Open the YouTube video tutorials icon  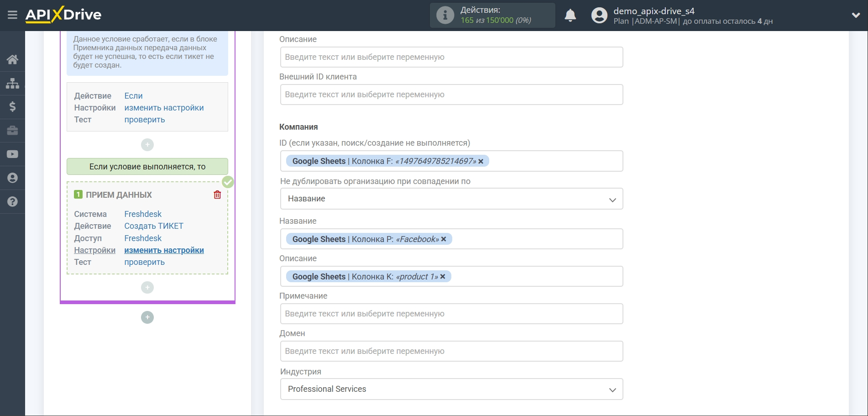[12, 154]
